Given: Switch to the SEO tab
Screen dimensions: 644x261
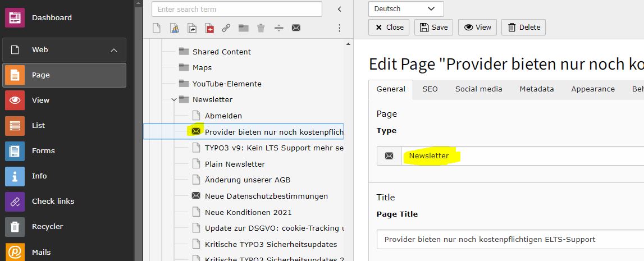Looking at the screenshot, I should point(430,89).
